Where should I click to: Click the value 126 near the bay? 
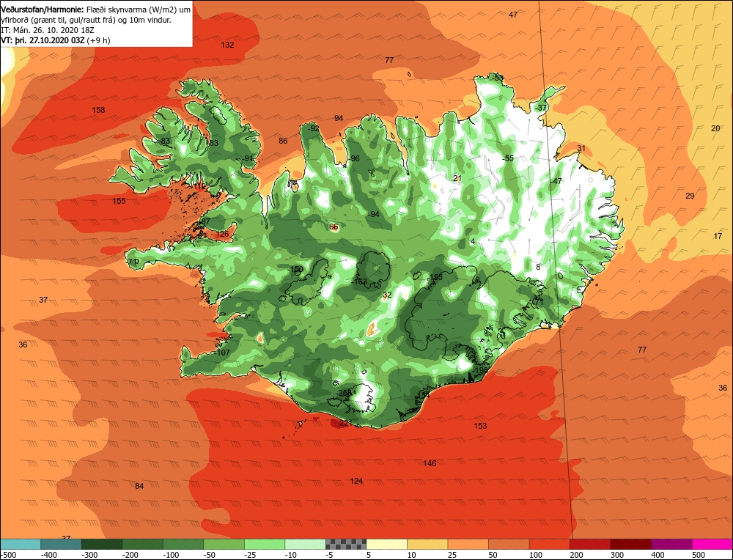point(223,234)
